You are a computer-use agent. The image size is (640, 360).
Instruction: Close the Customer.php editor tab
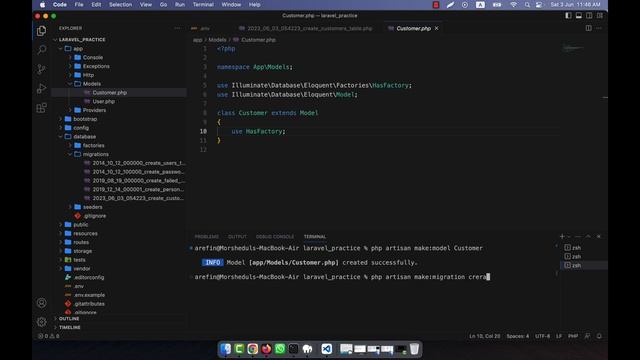(437, 28)
